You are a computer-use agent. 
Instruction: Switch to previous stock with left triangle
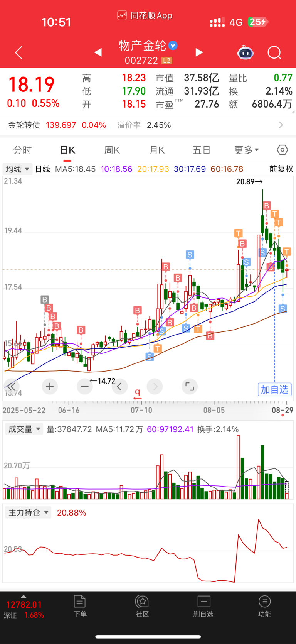[98, 52]
